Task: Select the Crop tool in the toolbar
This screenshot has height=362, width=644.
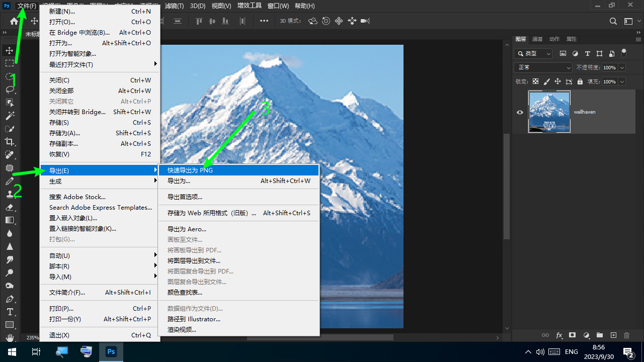Action: [10, 142]
